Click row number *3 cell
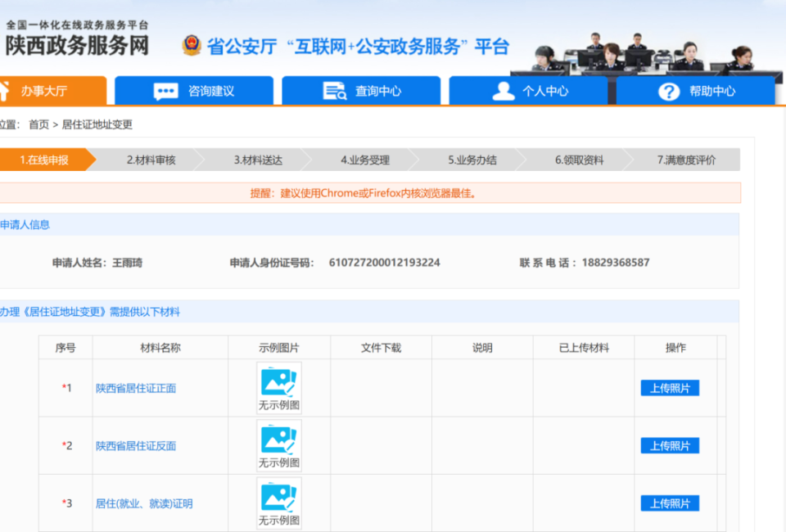This screenshot has height=532, width=786. pos(65,503)
